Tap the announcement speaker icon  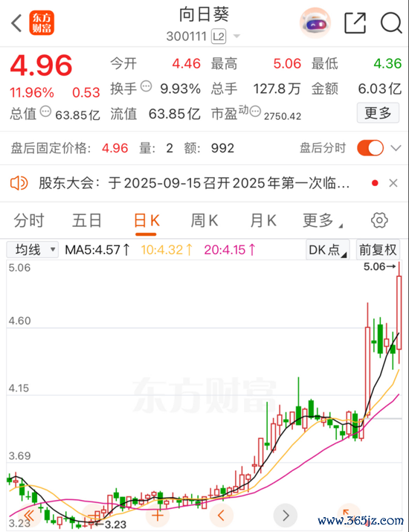[19, 183]
